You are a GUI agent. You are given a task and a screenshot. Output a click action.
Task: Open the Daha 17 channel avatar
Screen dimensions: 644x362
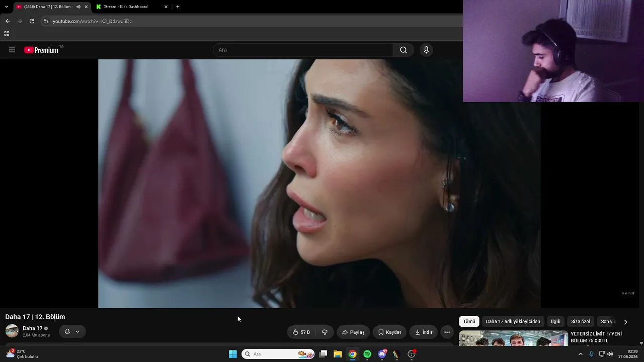click(x=12, y=331)
